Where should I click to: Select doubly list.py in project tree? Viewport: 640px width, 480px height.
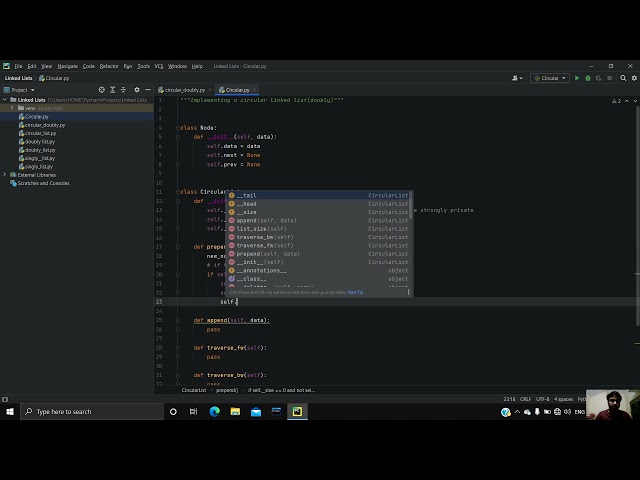pos(40,142)
